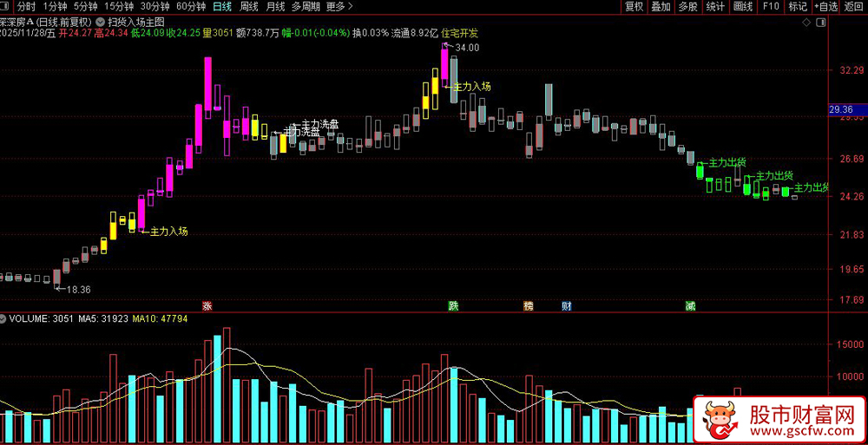Click the 张 event marker
The image size is (868, 445).
click(x=207, y=305)
